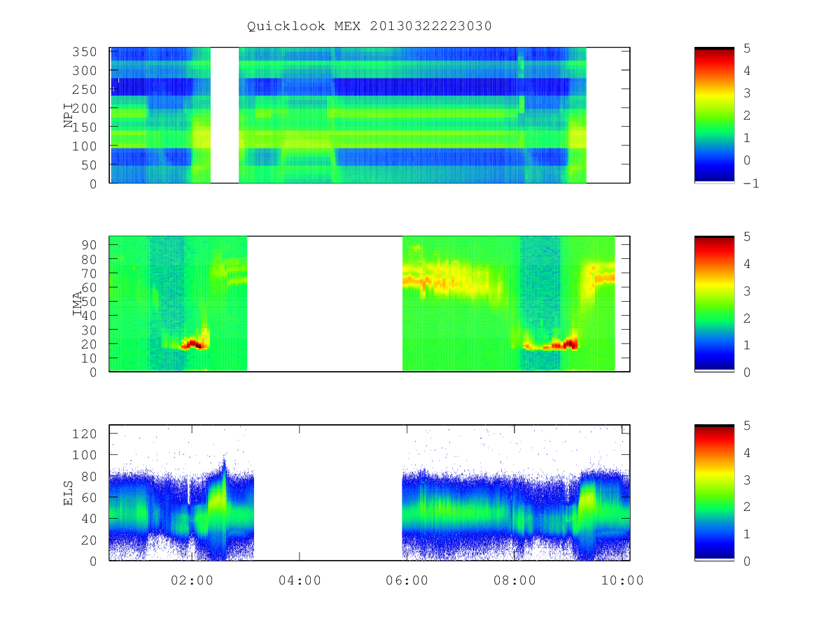This screenshot has width=840, height=630.
Task: Click the IMA spectrogram panel
Action: [370, 303]
